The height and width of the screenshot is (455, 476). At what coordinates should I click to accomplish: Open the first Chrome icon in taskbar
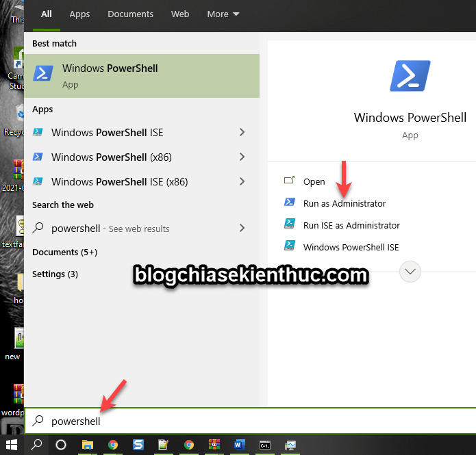(113, 445)
